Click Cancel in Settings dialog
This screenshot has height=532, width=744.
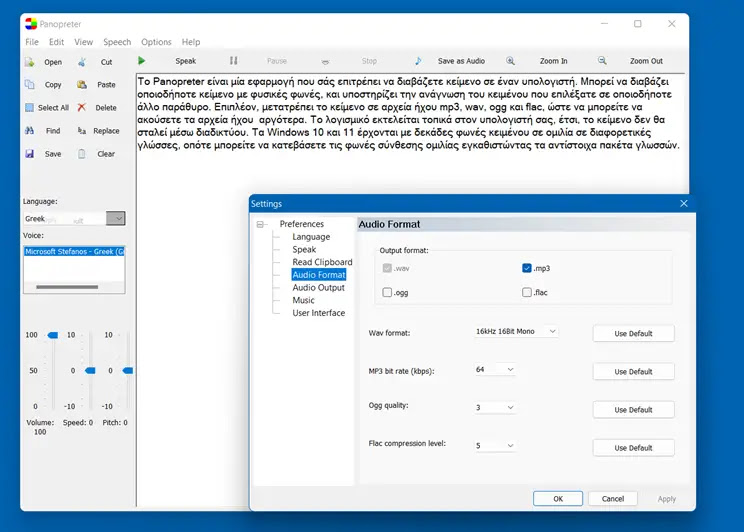pos(613,499)
